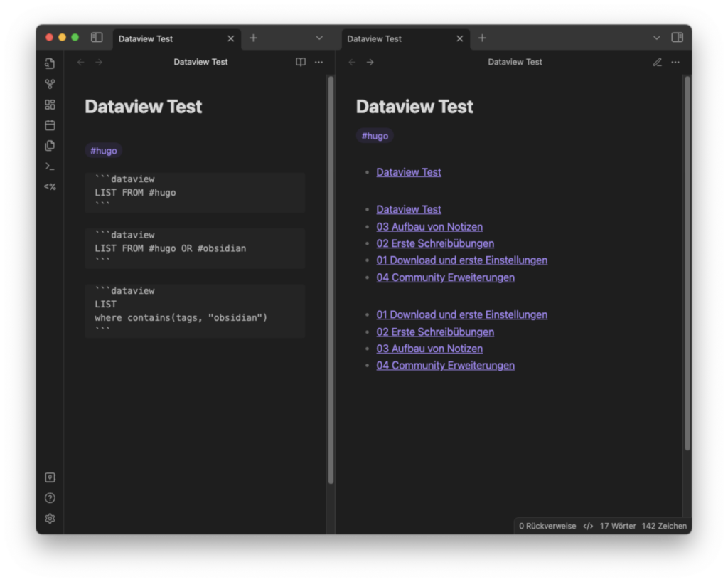Open today's daily note calendar icon
728x582 pixels.
(50, 125)
